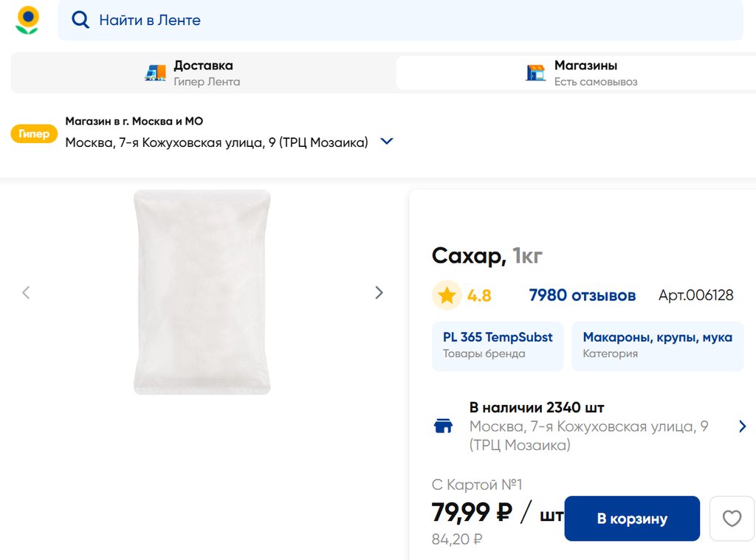This screenshot has height=560, width=756.
Task: Open Макароны, крупы, мука category
Action: pyautogui.click(x=657, y=345)
